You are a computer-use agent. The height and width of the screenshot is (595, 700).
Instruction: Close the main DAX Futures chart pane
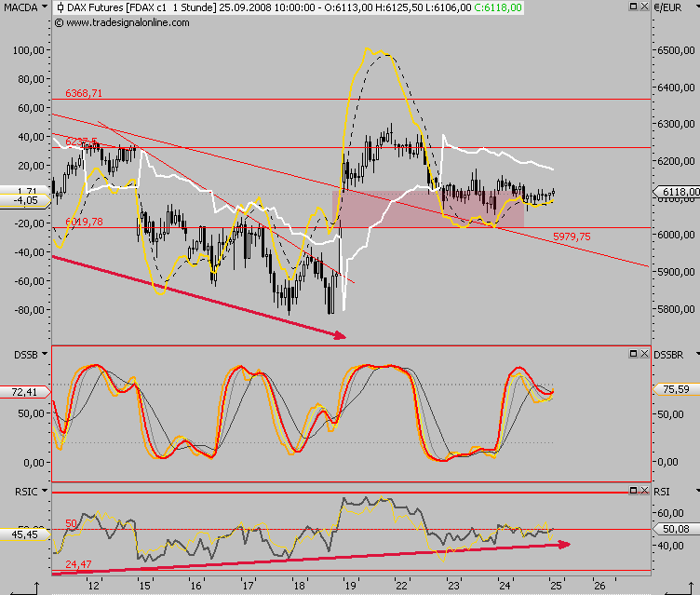pos(644,7)
